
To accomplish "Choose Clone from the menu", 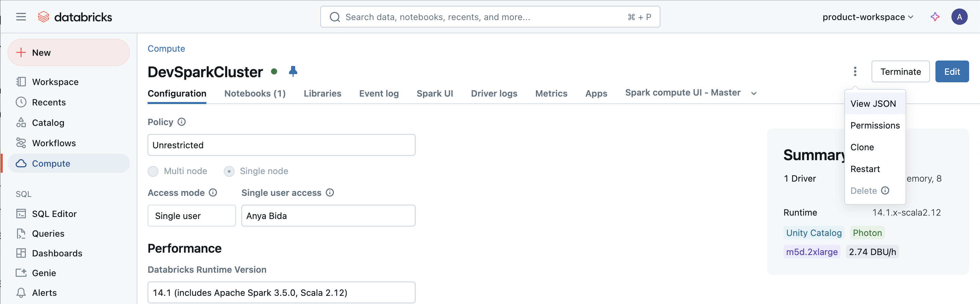I will 875,147.
